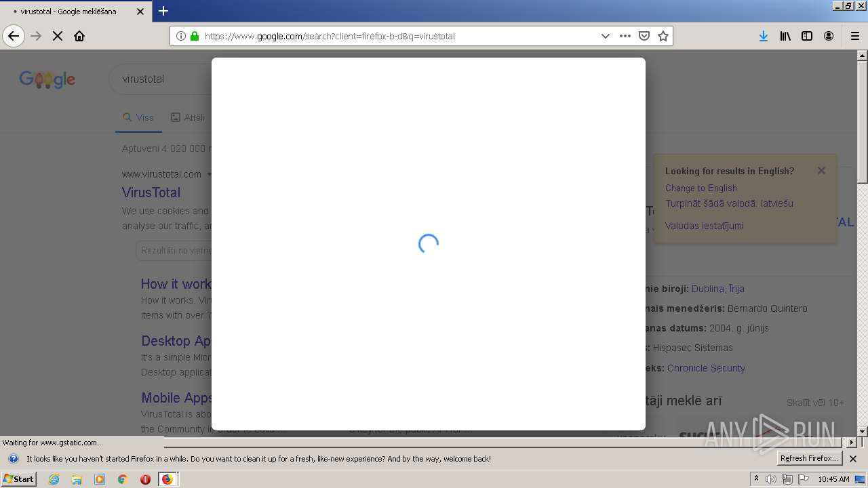Screen dimensions: 868x488
Task: Open Windows Explorer folder from taskbar
Action: click(77, 479)
